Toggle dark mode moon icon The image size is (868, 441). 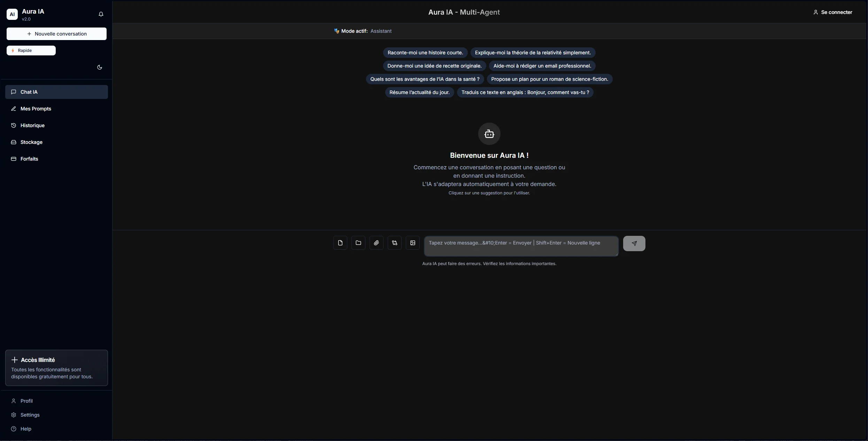(100, 67)
